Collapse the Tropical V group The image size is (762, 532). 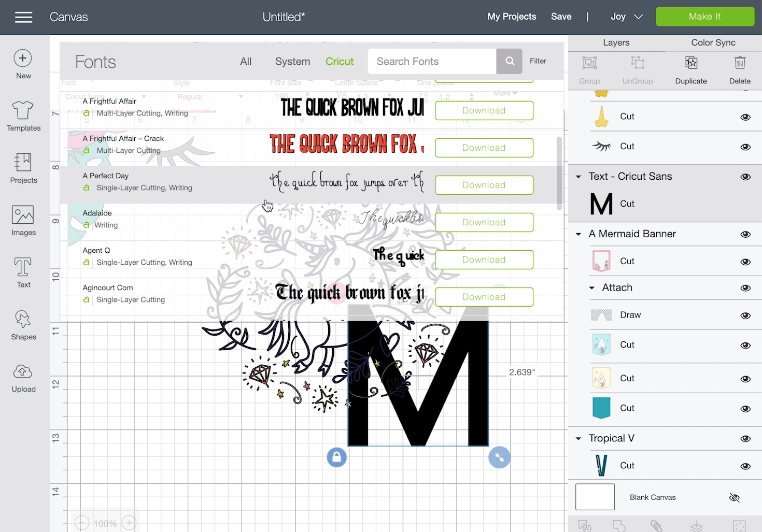578,439
